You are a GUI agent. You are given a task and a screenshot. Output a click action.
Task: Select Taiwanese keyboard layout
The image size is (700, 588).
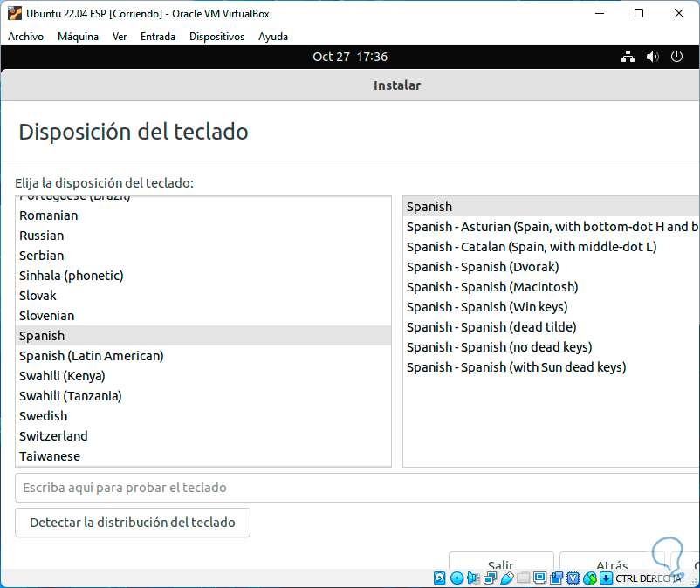pos(203,456)
